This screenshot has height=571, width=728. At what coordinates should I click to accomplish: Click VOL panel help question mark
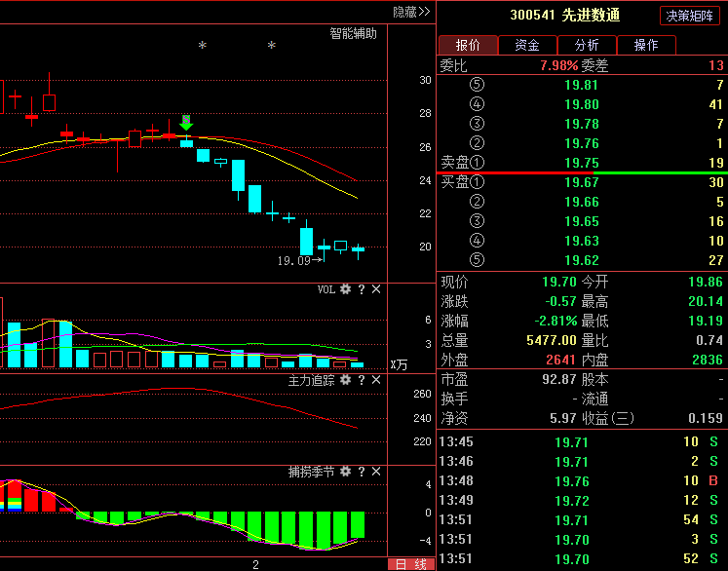click(361, 289)
